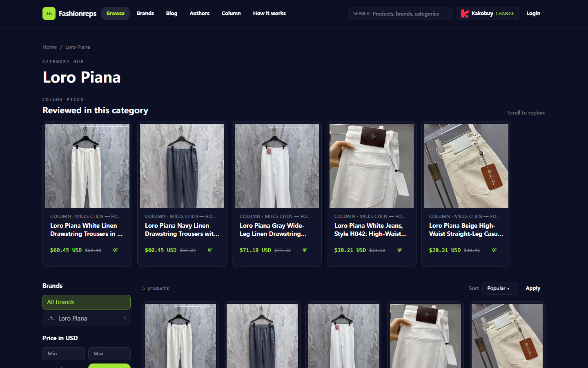Click Loro Piana Gray Wide-Leg title
Image resolution: width=588 pixels, height=368 pixels.
click(x=273, y=230)
